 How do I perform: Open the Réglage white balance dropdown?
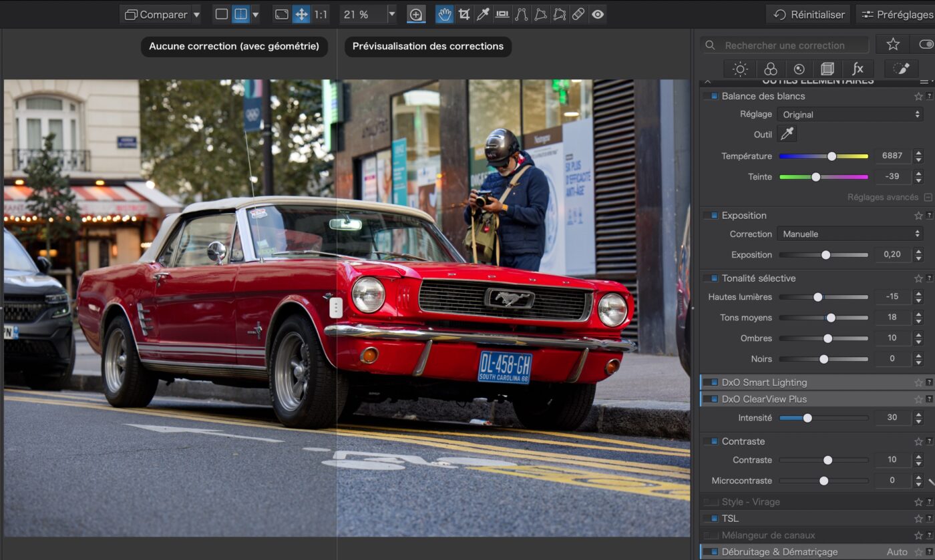850,114
